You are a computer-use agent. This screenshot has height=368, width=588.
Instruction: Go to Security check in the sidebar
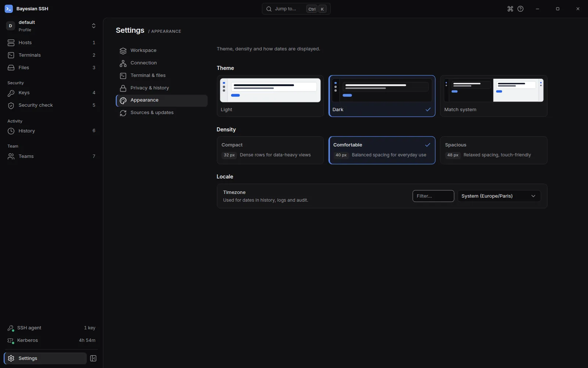click(51, 105)
